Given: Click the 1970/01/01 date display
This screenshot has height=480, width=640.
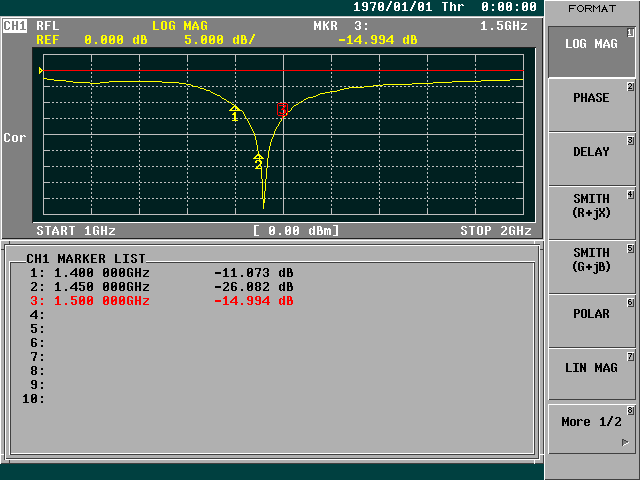Looking at the screenshot, I should click(392, 7).
